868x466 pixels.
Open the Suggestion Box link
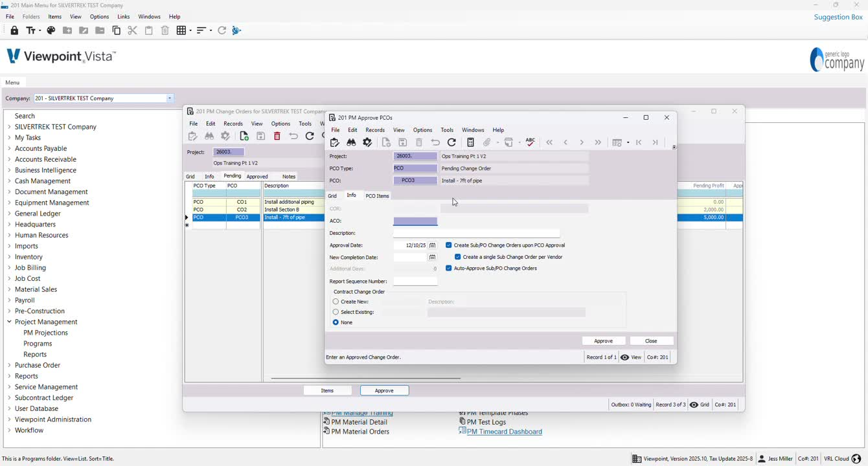838,17
